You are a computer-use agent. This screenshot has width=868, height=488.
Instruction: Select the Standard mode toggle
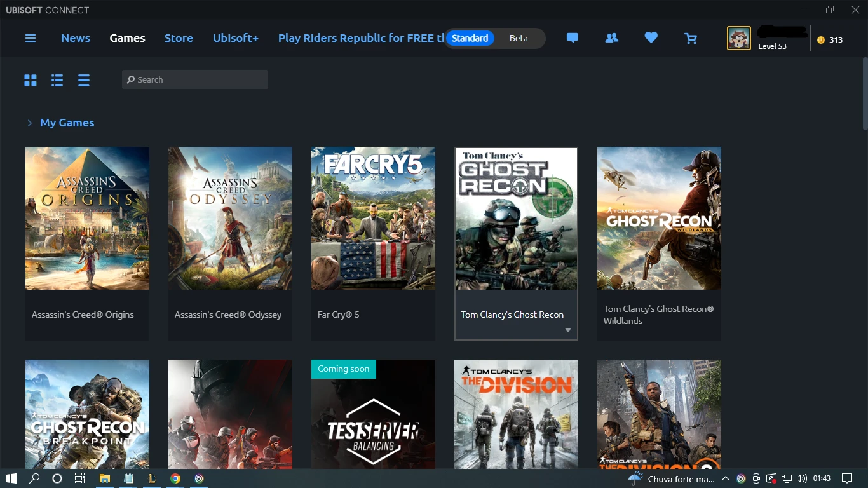(470, 38)
